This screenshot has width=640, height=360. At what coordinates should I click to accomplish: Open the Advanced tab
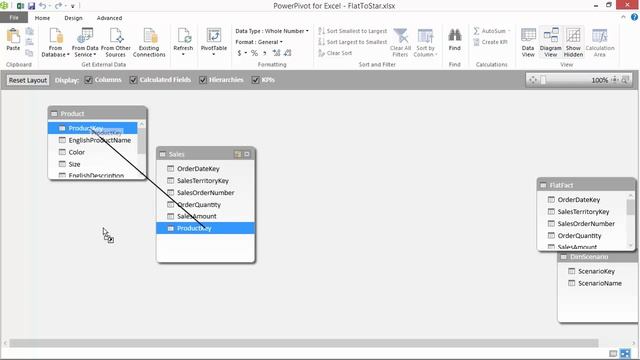tap(109, 18)
